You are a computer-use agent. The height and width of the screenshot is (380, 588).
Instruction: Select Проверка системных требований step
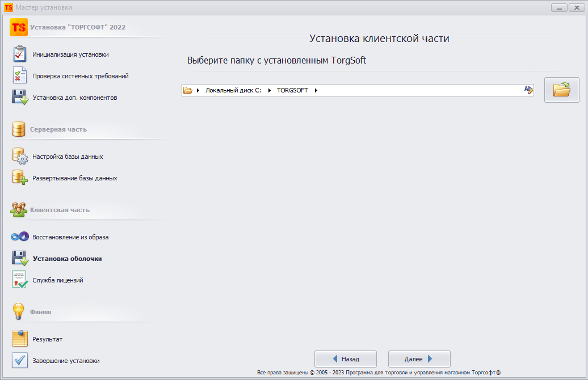pyautogui.click(x=80, y=76)
